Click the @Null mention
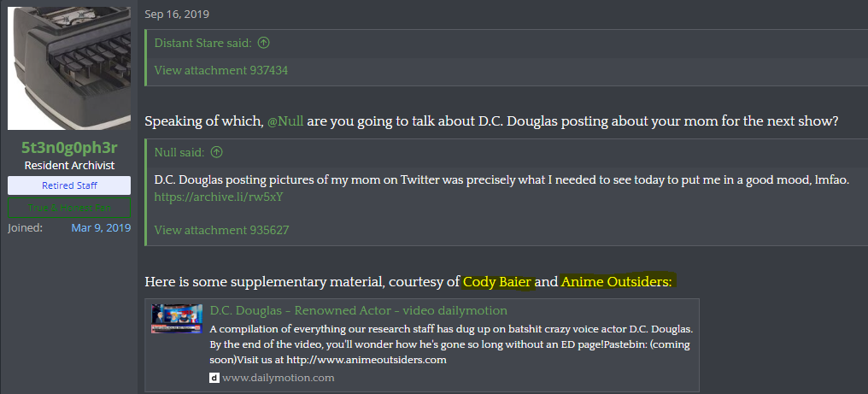Viewport: 868px width, 394px height. point(285,121)
